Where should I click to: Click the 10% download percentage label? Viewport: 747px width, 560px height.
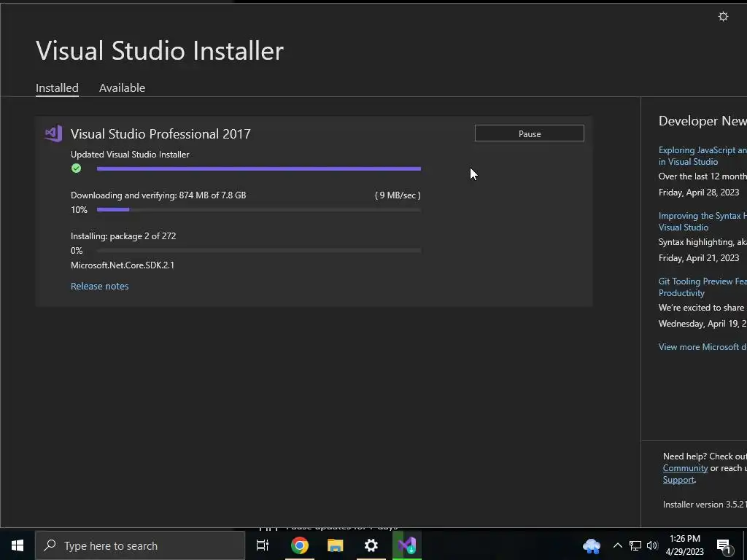coord(79,209)
